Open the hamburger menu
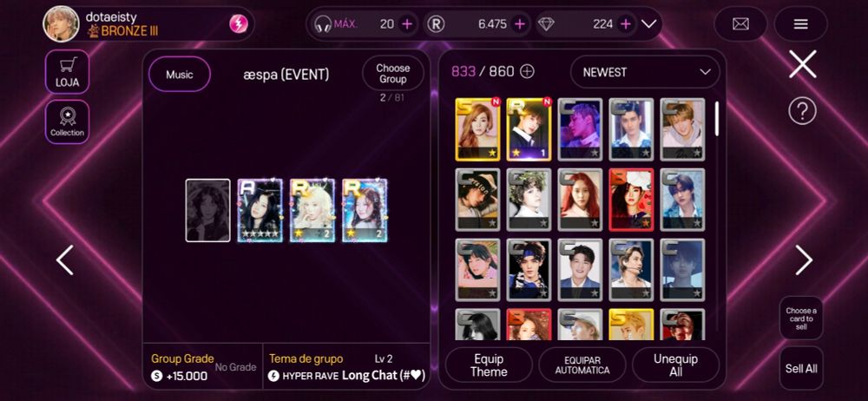 point(800,23)
